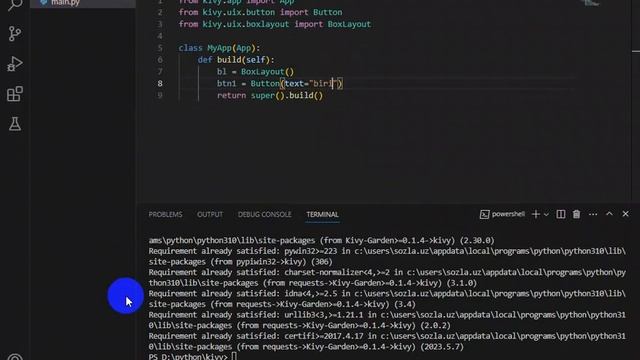Click terminal line mentioning certifi>=2017.4.17
640x360 pixels.
click(x=387, y=336)
